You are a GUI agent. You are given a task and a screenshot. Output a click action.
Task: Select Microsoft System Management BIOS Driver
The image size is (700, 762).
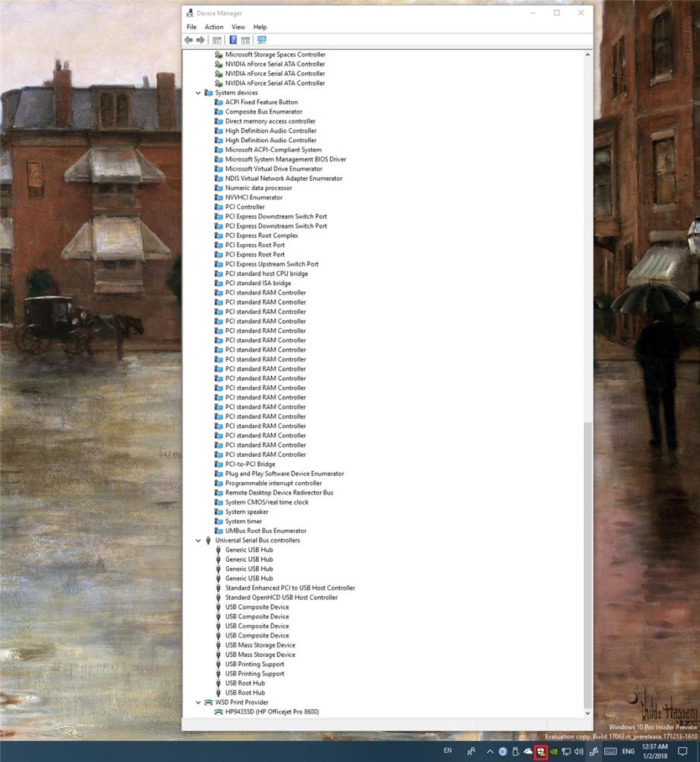point(286,159)
